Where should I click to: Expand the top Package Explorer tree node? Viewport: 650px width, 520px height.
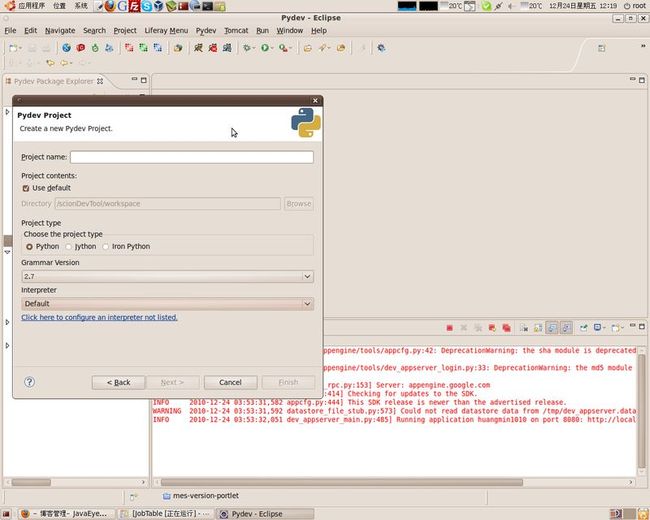[7, 112]
